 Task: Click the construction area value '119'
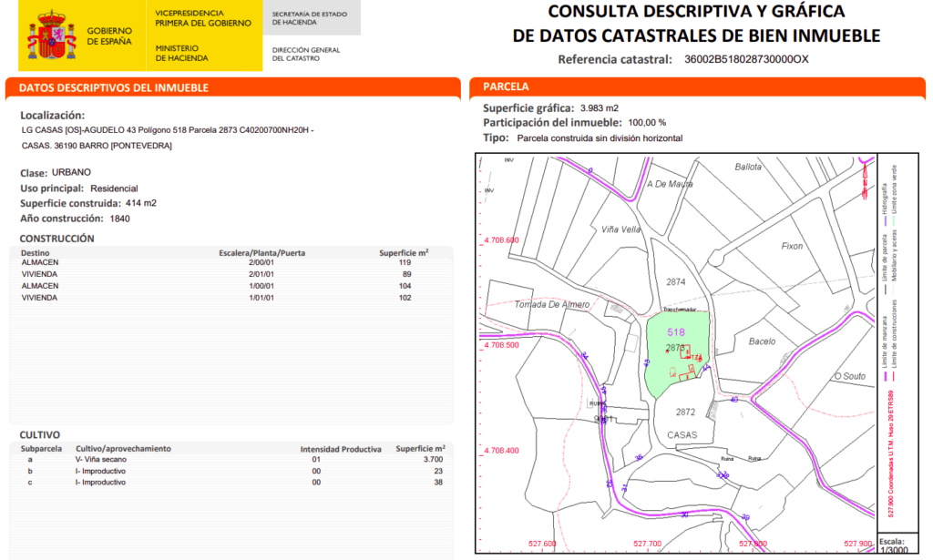point(405,262)
